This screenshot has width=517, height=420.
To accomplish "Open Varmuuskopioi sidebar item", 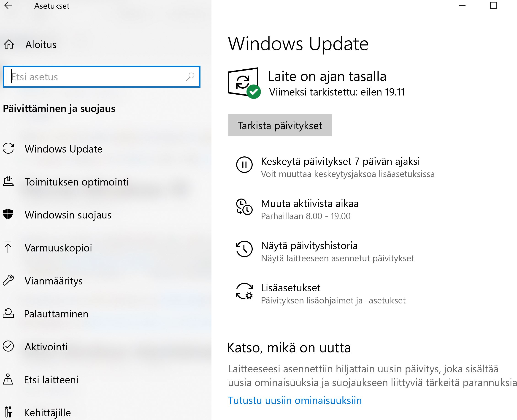I will tap(58, 248).
